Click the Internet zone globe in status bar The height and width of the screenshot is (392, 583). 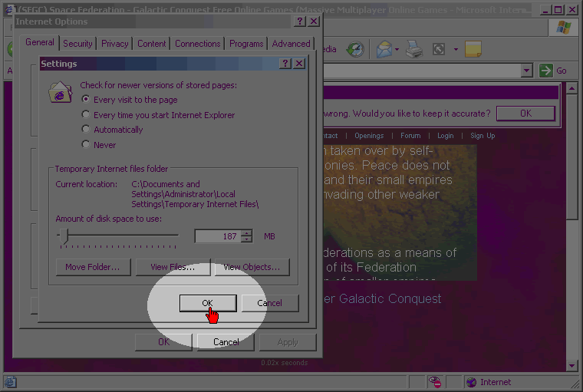coord(472,382)
